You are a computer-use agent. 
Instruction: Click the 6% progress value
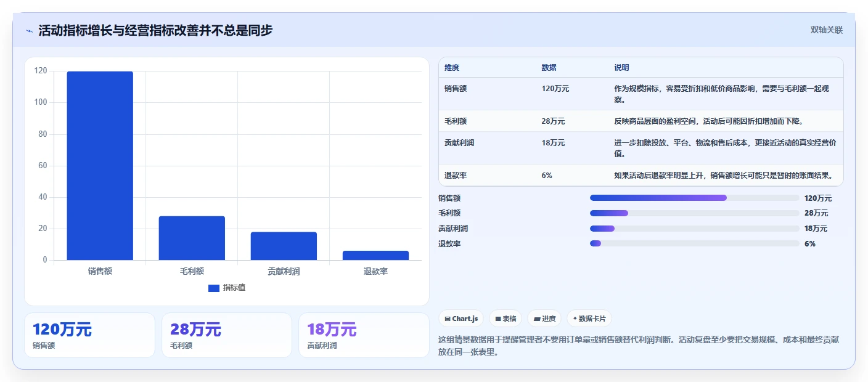810,244
